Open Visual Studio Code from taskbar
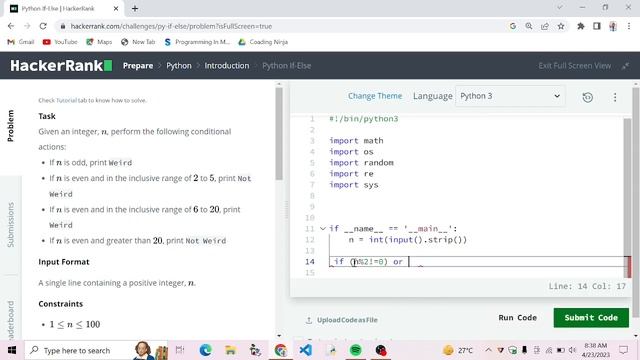640x360 pixels. 305,350
